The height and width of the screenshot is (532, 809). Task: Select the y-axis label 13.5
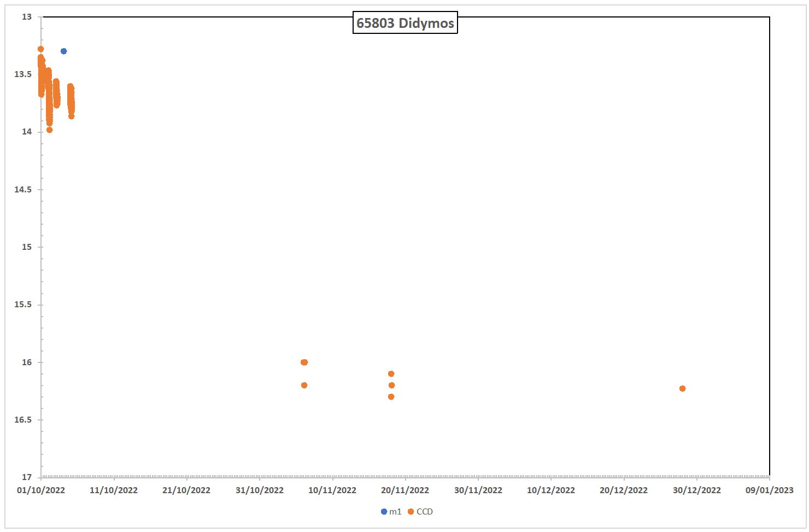coord(23,74)
